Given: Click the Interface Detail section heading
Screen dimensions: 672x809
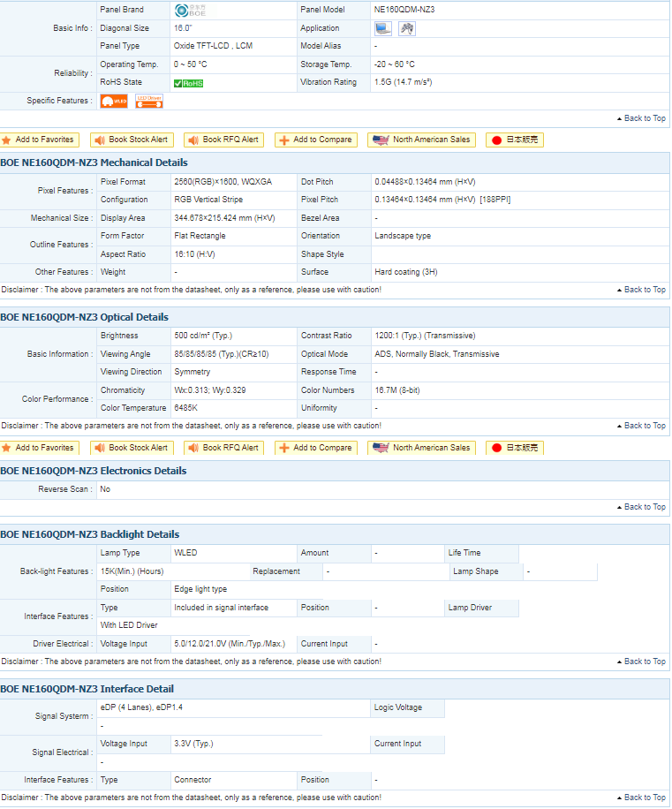Looking at the screenshot, I should pyautogui.click(x=87, y=689).
